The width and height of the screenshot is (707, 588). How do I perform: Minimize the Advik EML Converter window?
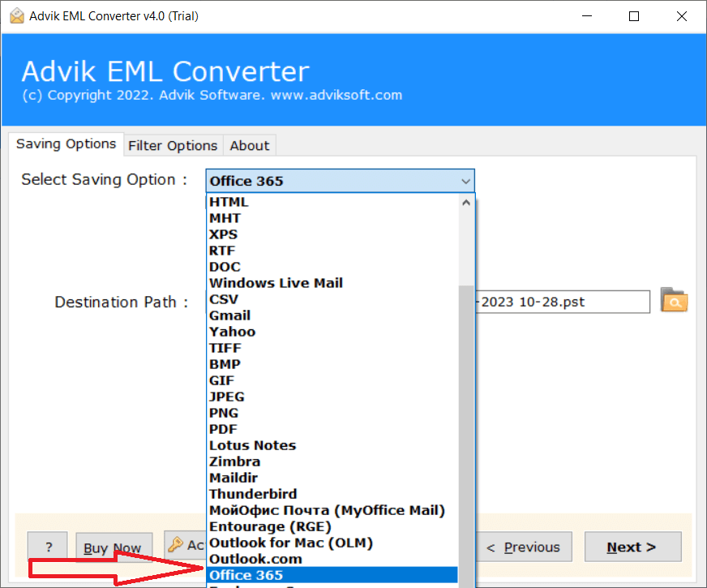587,16
